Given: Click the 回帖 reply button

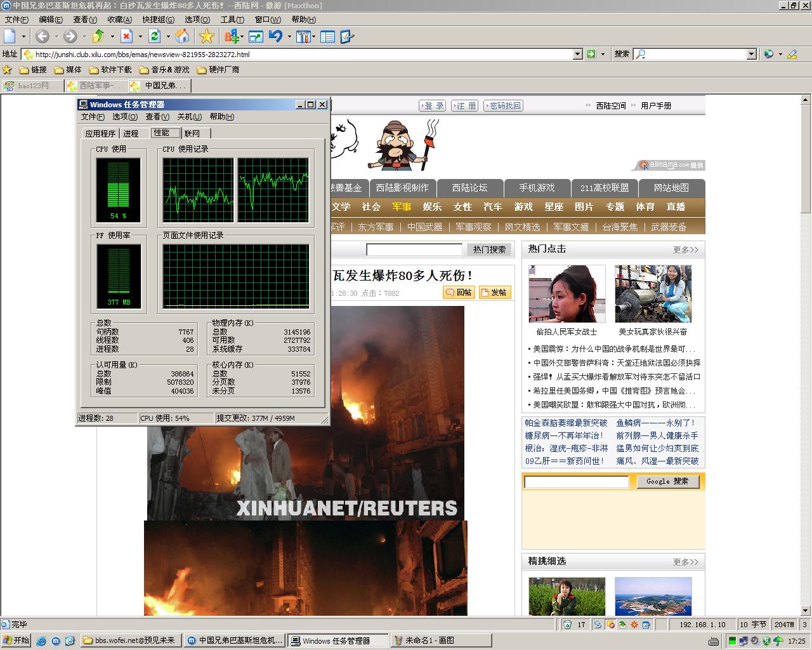Looking at the screenshot, I should [459, 292].
